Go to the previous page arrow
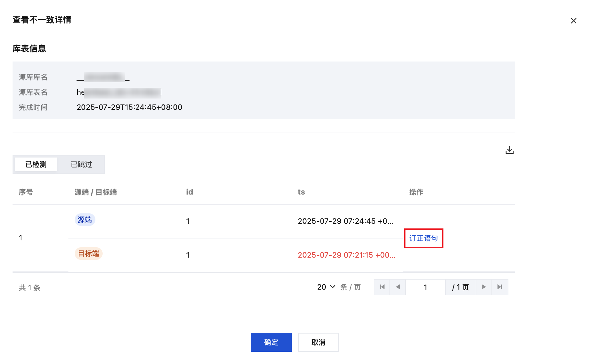The height and width of the screenshot is (364, 590). click(x=398, y=287)
